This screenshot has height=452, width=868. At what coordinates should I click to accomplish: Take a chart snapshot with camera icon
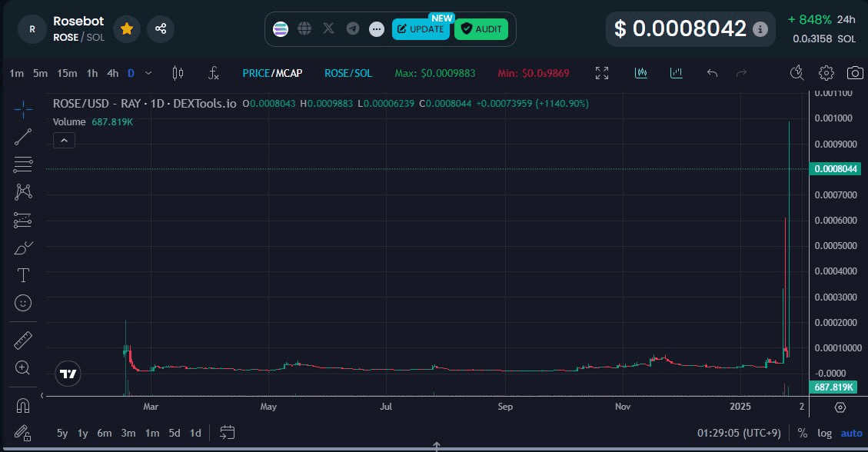click(855, 73)
